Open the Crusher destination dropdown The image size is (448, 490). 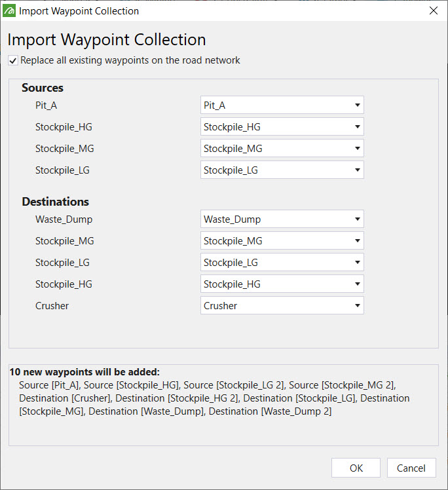pyautogui.click(x=282, y=306)
